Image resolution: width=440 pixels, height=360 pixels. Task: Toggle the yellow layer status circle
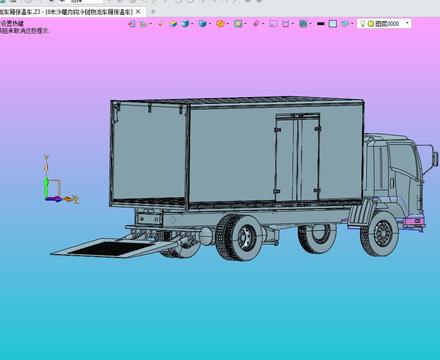[371, 24]
